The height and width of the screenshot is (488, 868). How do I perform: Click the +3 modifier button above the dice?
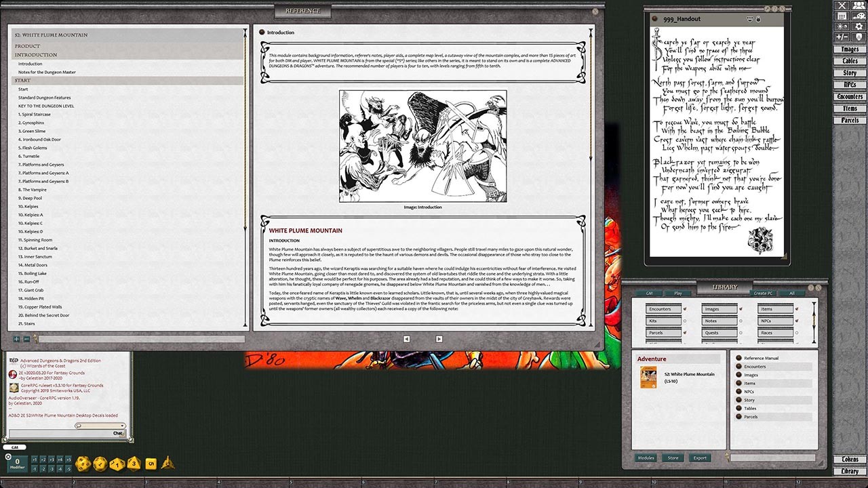pos(52,460)
